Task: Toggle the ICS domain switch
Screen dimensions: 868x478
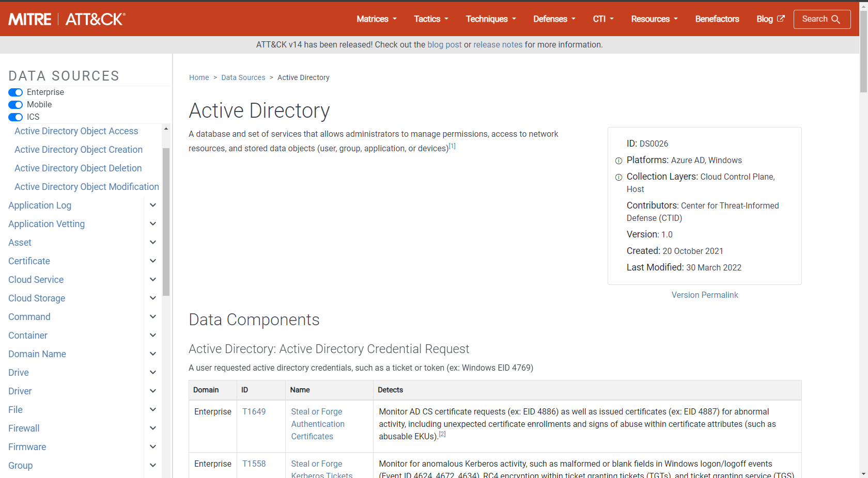Action: pos(16,117)
